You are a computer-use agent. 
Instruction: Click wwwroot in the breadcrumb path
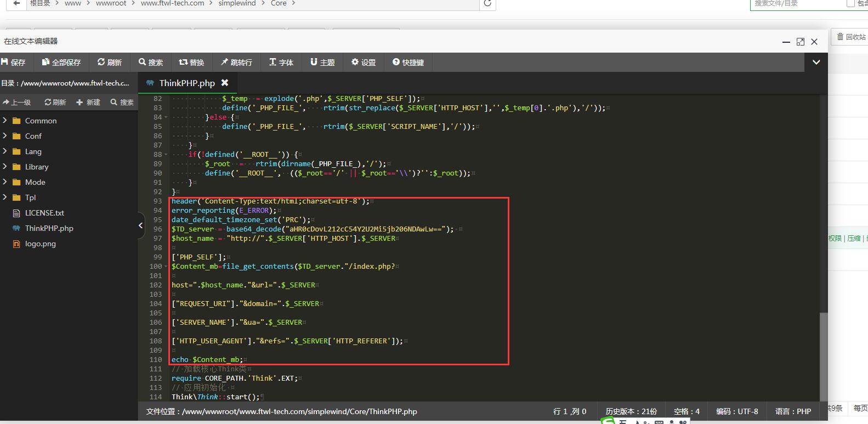[x=111, y=3]
